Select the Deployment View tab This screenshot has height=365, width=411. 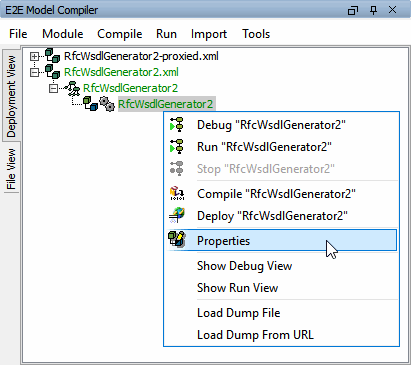[x=11, y=96]
